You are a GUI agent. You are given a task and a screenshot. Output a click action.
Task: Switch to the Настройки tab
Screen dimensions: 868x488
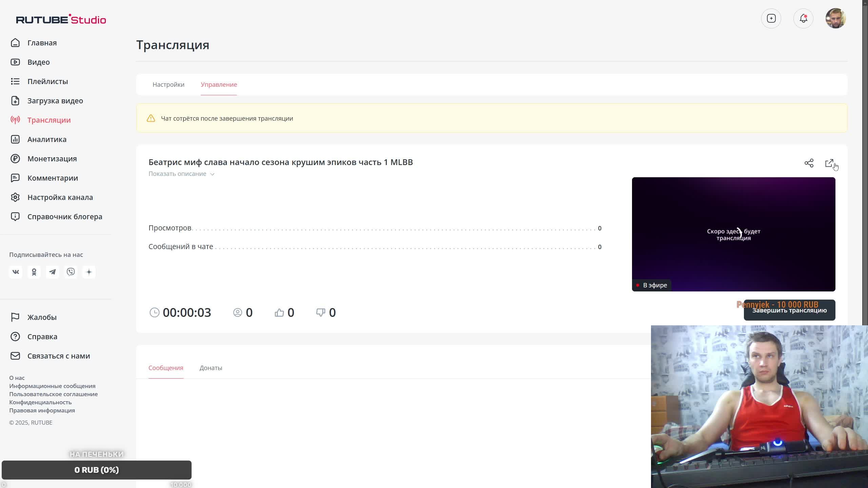coord(168,84)
